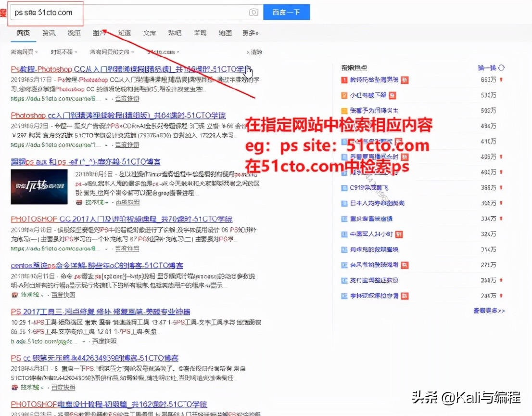The height and width of the screenshot is (416, 532).
Task: Switch to the 知道 tab
Action: [125, 33]
